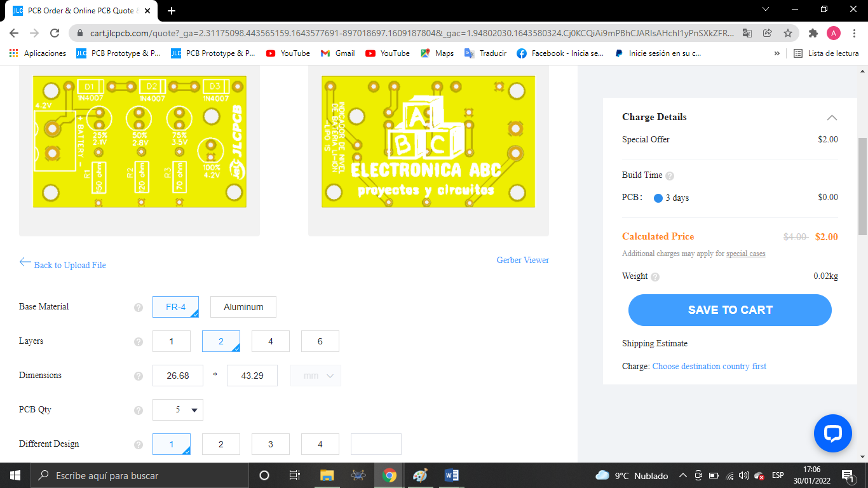Click the PCB top side preview thumbnail
868x488 pixels.
tap(139, 141)
